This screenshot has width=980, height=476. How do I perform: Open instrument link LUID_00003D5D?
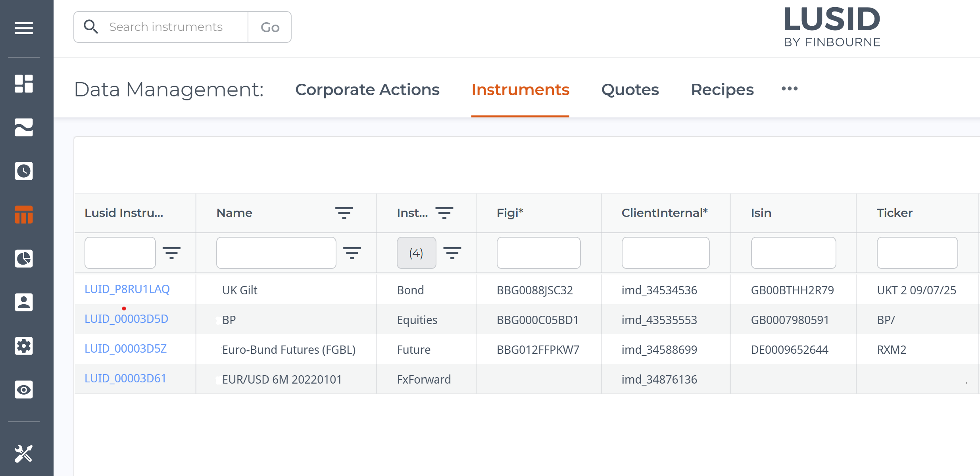[126, 319]
